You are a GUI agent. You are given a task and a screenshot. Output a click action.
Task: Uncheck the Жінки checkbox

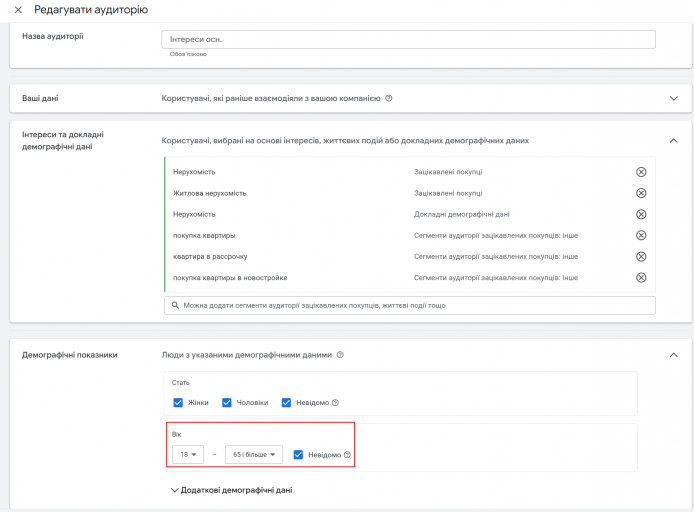point(178,403)
